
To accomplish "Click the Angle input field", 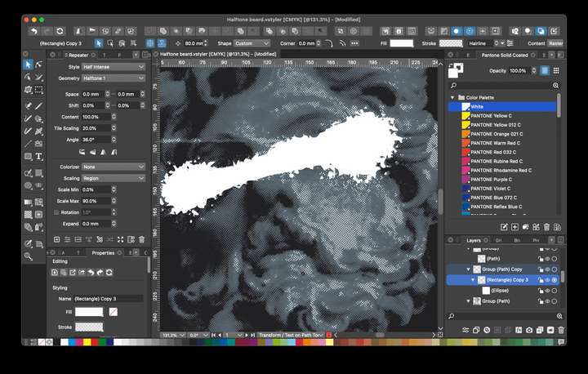I will (96, 140).
